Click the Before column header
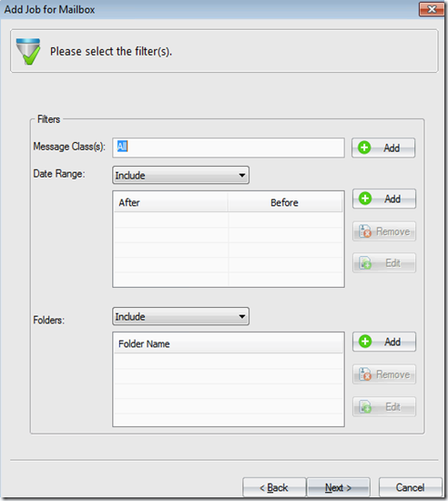Image resolution: width=448 pixels, height=501 pixels. point(285,202)
